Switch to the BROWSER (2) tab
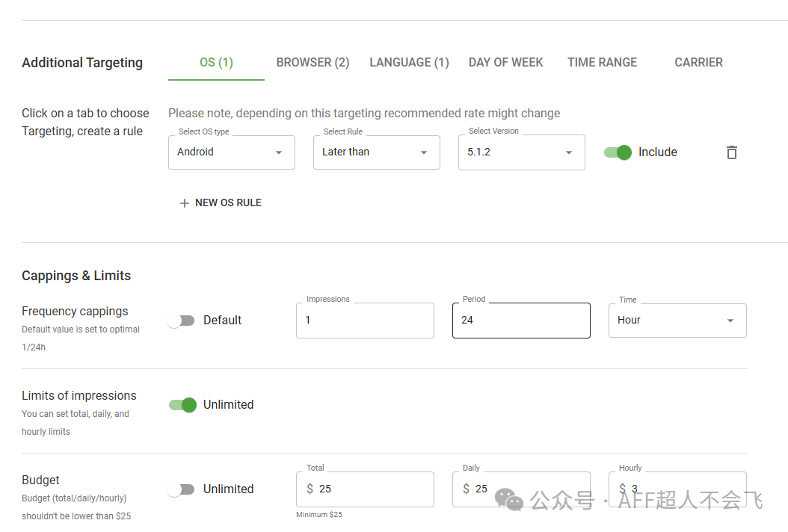Viewport: 788px width, 532px height. point(313,63)
